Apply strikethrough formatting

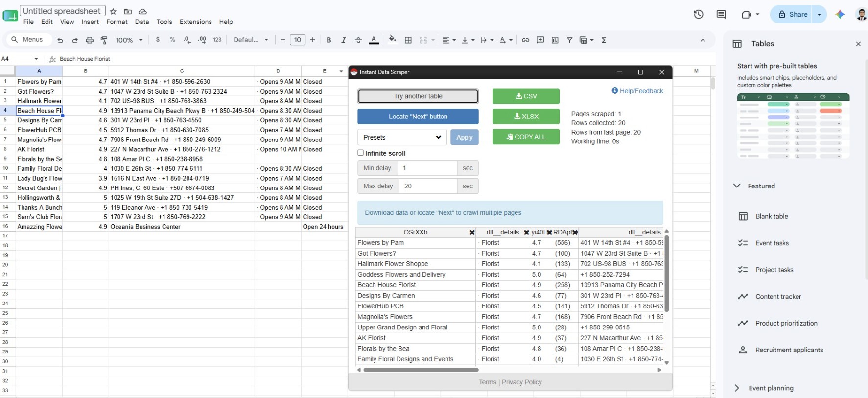358,40
